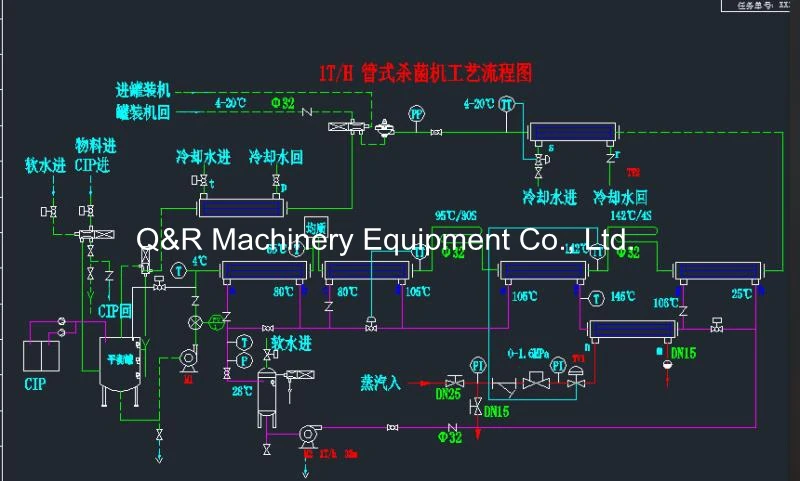Viewport: 800px width, 481px height.
Task: Click the back pressure valve beside PP gauge
Action: (384, 128)
